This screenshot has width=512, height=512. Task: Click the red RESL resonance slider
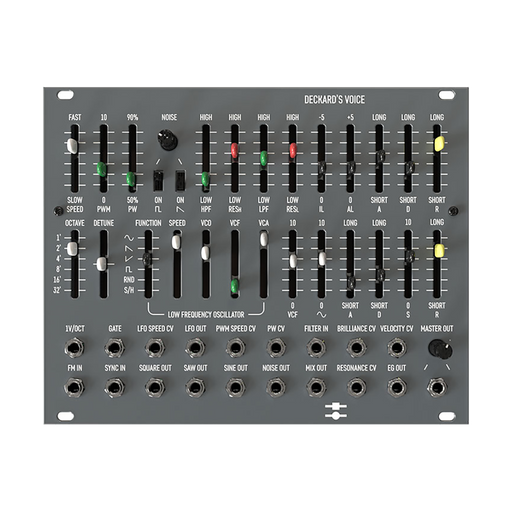point(293,150)
